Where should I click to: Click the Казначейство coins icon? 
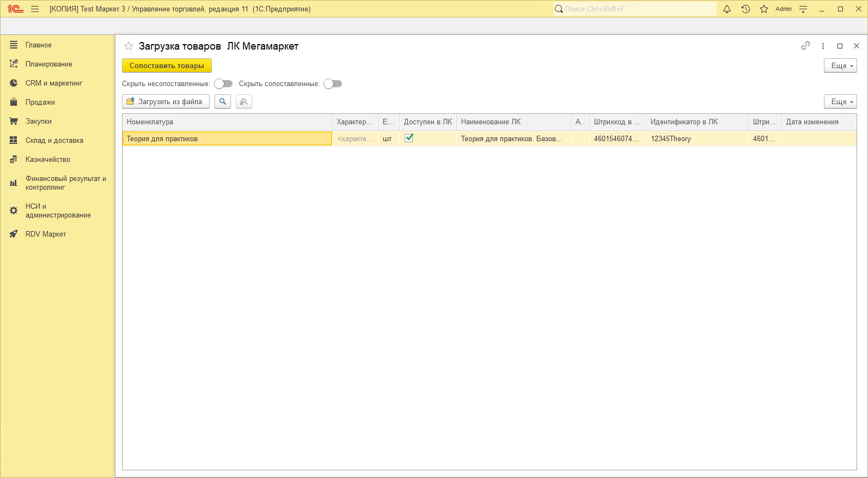pyautogui.click(x=14, y=159)
